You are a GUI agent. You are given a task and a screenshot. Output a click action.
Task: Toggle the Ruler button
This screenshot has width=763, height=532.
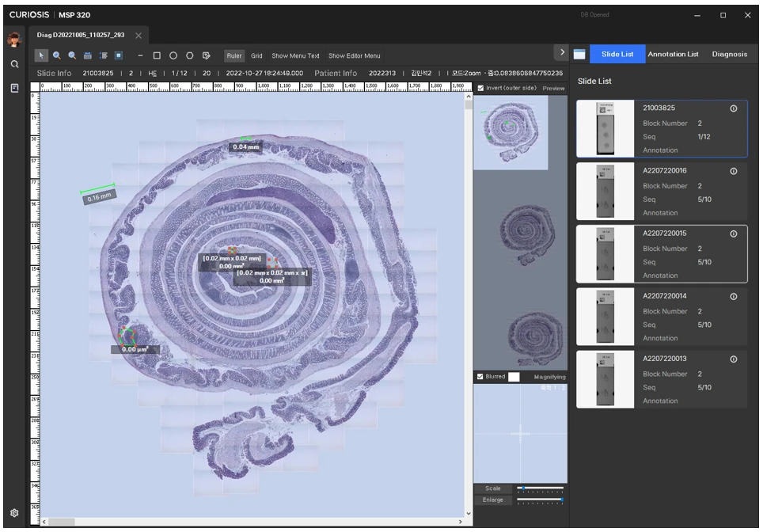234,55
